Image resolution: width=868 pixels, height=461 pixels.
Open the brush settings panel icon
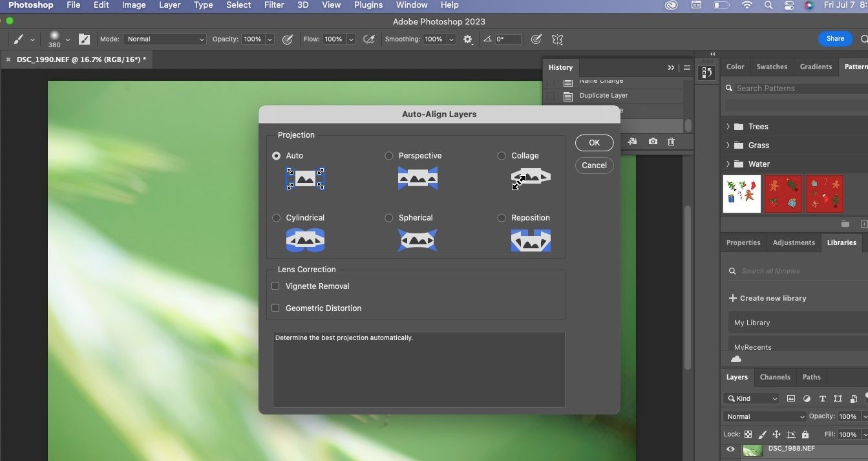click(84, 39)
